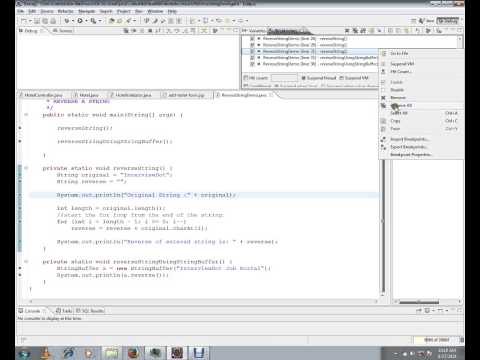Image resolution: width=480 pixels, height=360 pixels.
Task: Click the Remove All Breakpoints toolbar icon
Action: coord(355,31)
